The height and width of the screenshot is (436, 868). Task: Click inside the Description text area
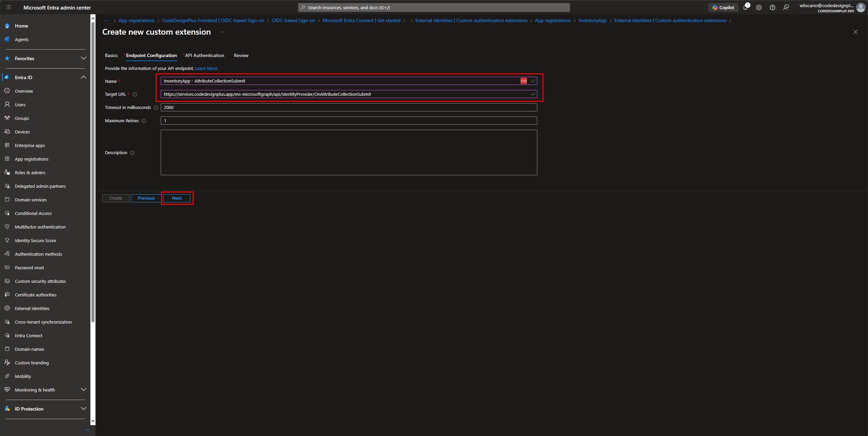point(349,152)
